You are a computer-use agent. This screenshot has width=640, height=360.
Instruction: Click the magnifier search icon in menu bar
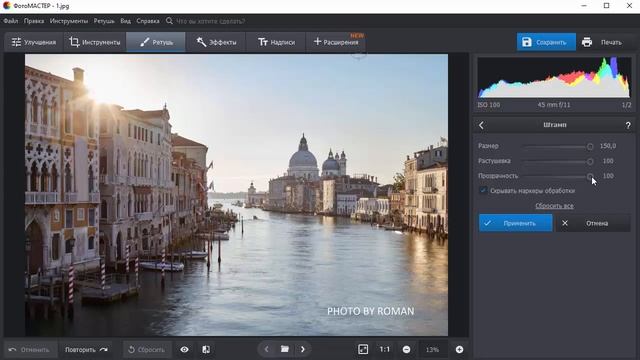[x=169, y=20]
